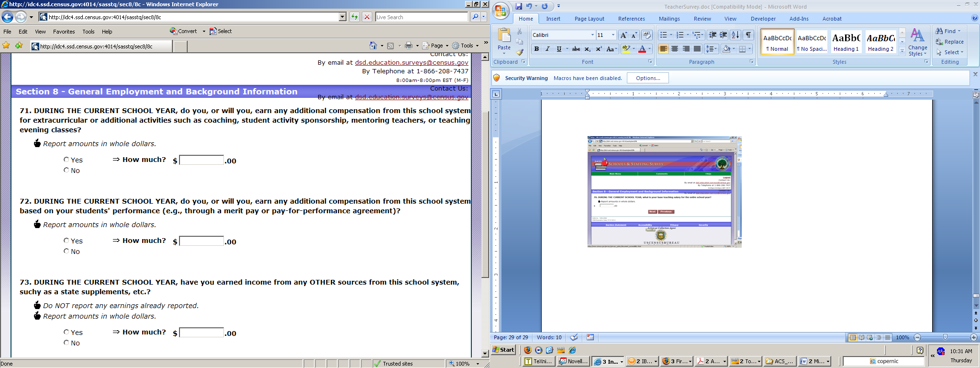The width and height of the screenshot is (980, 368).
Task: Toggle Italic formatting in Word ribbon
Action: click(x=547, y=49)
